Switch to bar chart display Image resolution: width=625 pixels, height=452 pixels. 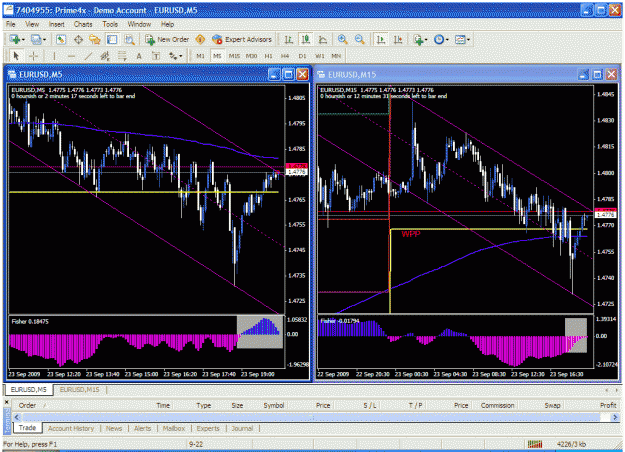pyautogui.click(x=289, y=39)
